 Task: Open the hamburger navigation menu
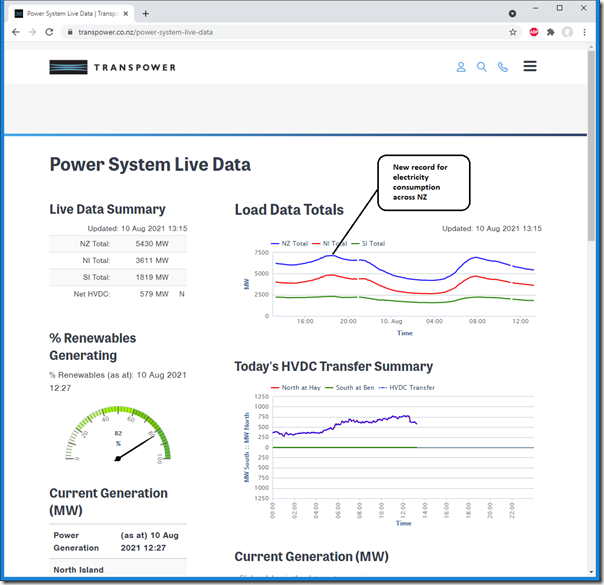coord(530,66)
